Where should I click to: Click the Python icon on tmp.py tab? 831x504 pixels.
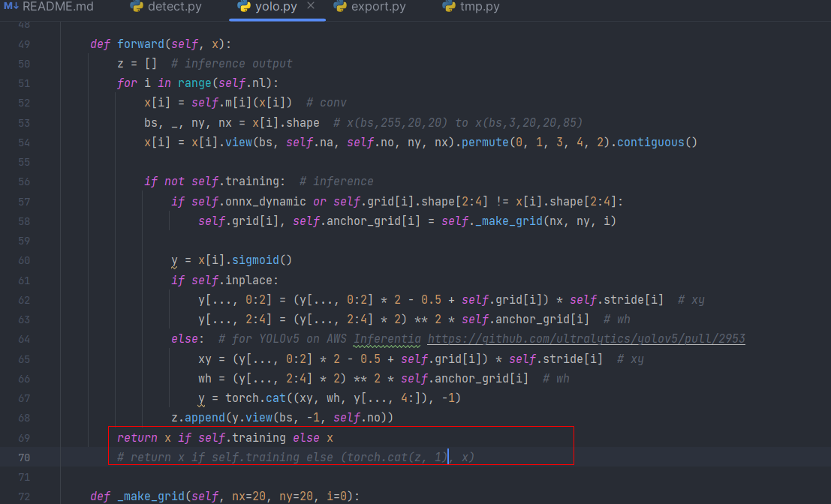449,6
